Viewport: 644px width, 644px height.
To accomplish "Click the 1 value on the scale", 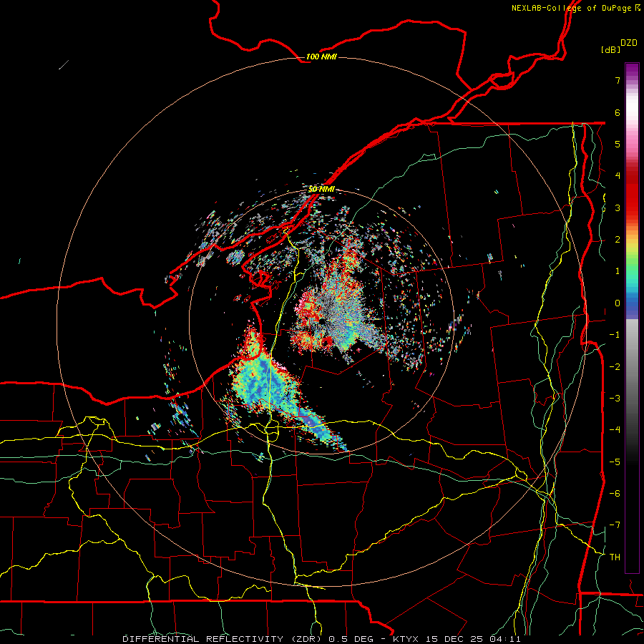I will [618, 271].
